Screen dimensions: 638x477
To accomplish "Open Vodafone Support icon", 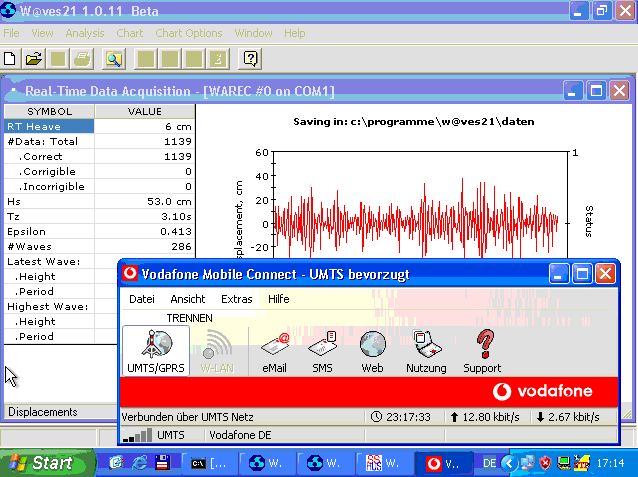I will point(482,352).
